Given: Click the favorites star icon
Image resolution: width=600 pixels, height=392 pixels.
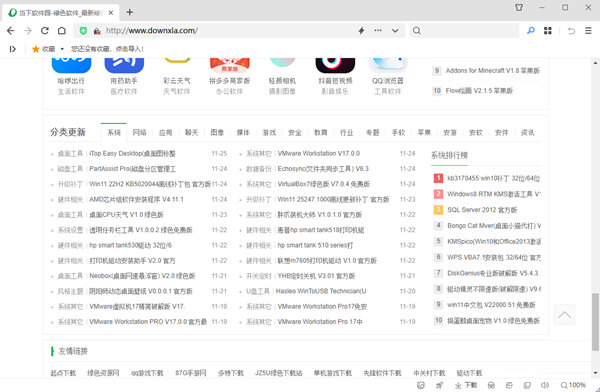Looking at the screenshot, I should point(36,49).
